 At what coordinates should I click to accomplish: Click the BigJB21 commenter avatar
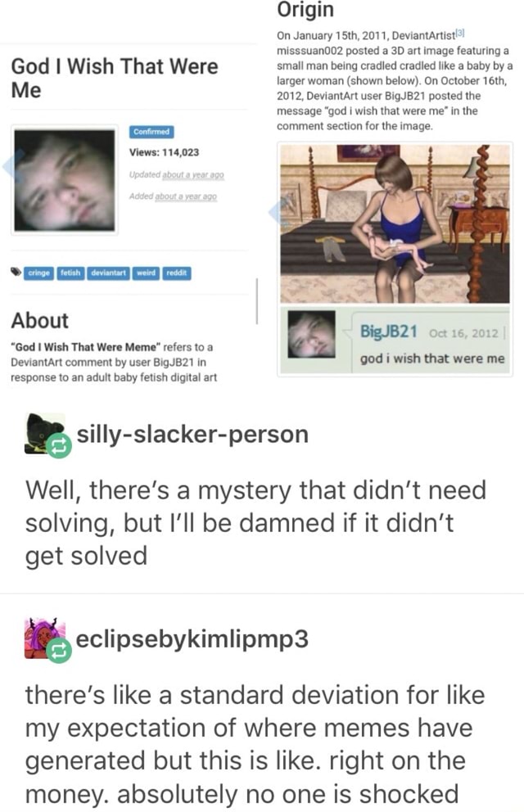(311, 334)
